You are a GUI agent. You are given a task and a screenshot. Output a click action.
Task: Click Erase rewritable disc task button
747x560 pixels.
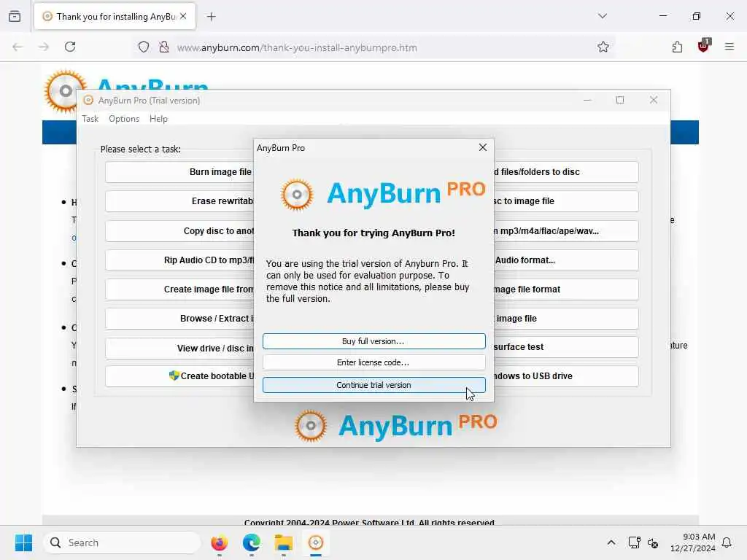pyautogui.click(x=179, y=201)
